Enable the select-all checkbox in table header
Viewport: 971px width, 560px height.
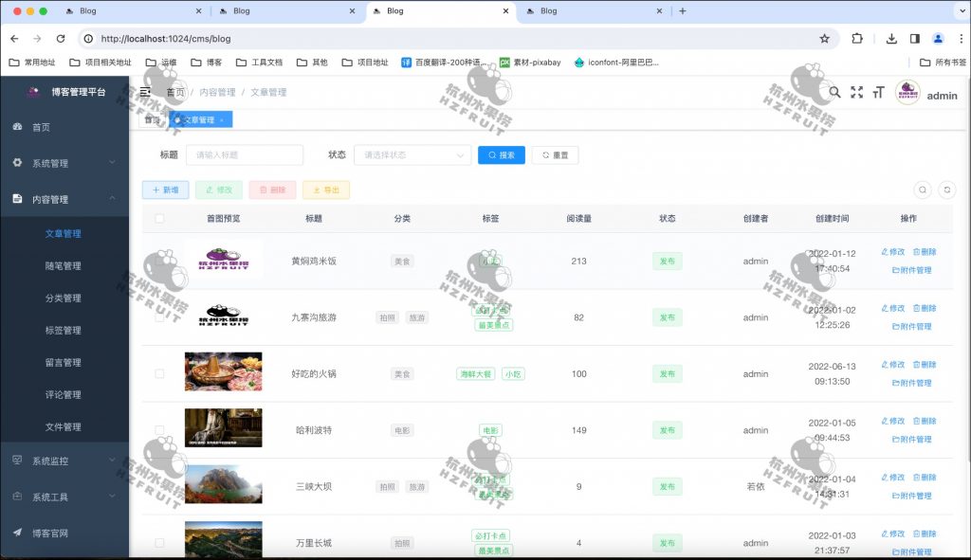point(159,217)
